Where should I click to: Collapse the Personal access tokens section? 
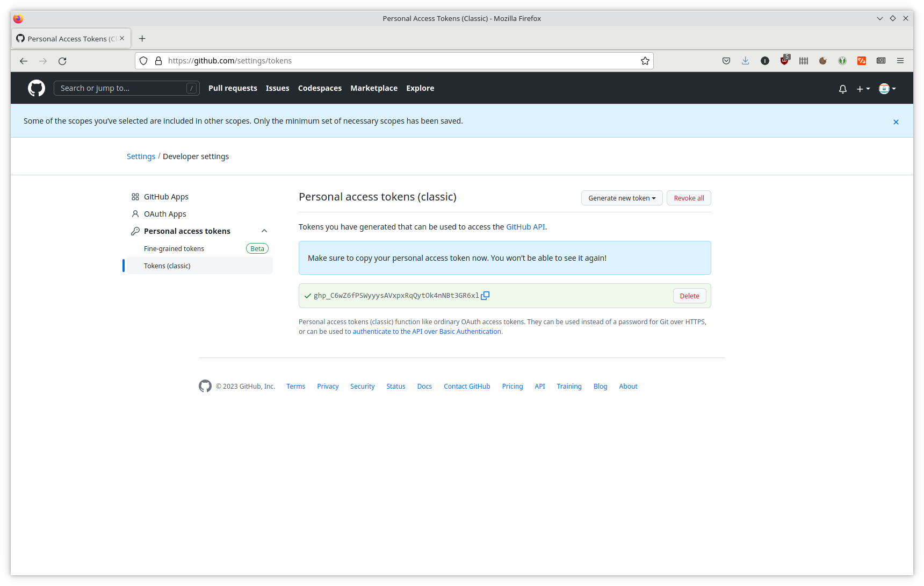tap(264, 231)
